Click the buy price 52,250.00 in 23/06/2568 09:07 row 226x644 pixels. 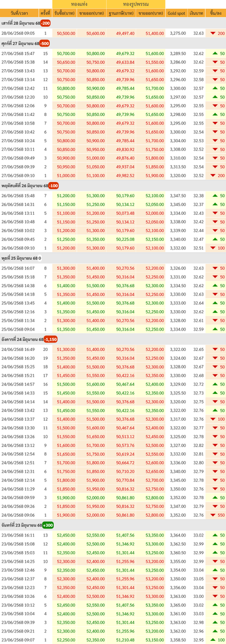click(x=65, y=640)
